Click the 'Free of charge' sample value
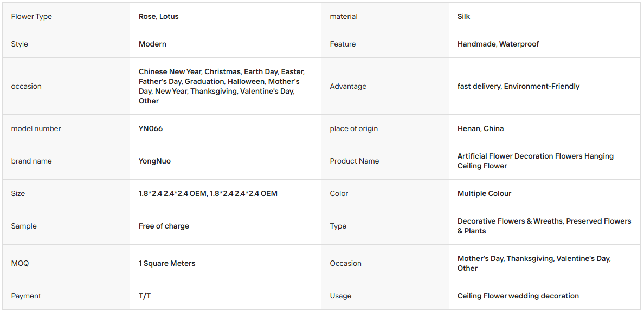 point(164,226)
